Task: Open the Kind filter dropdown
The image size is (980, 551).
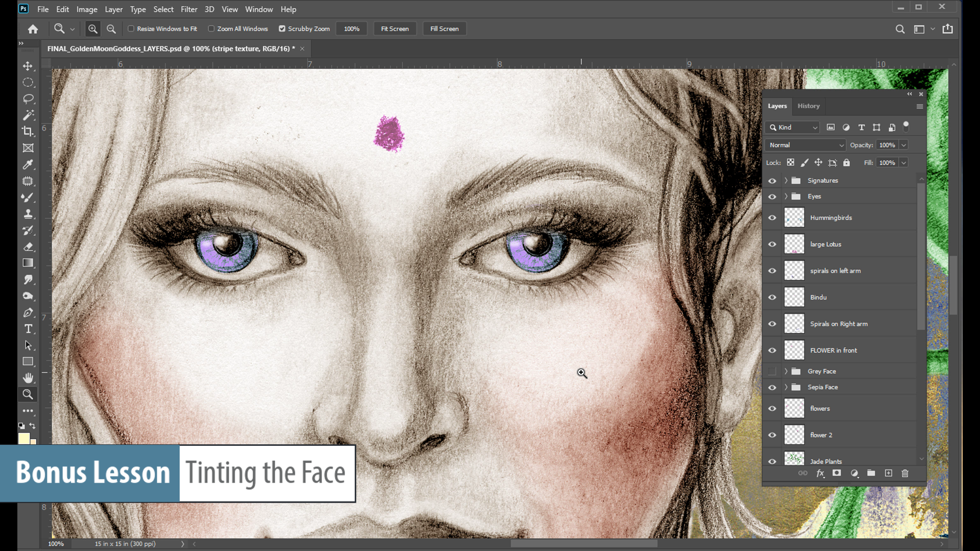Action: [793, 128]
